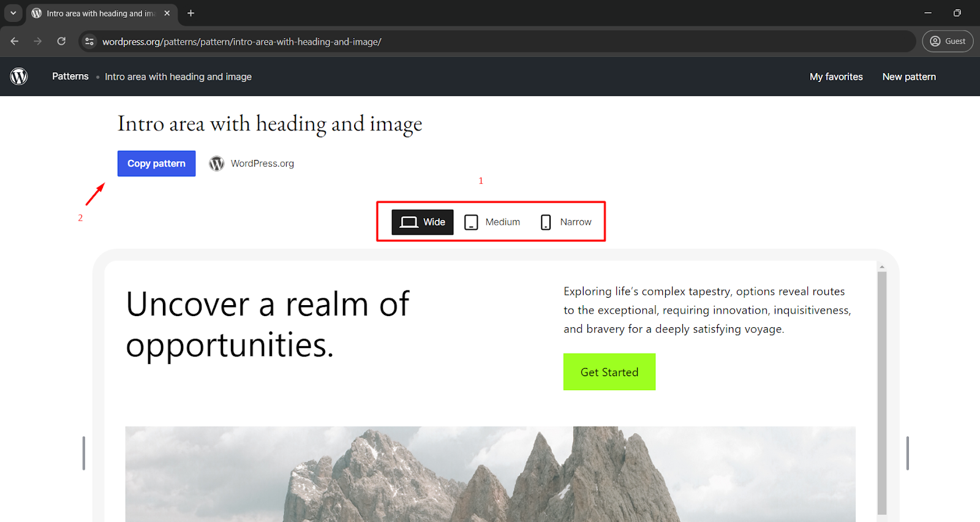The width and height of the screenshot is (980, 522).
Task: Open a new browser tab
Action: pyautogui.click(x=191, y=13)
